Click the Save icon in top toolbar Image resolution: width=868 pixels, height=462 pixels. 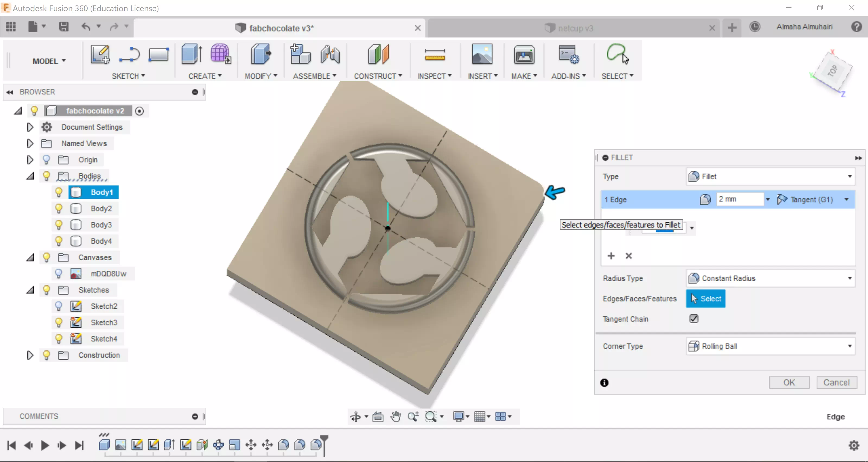click(63, 27)
